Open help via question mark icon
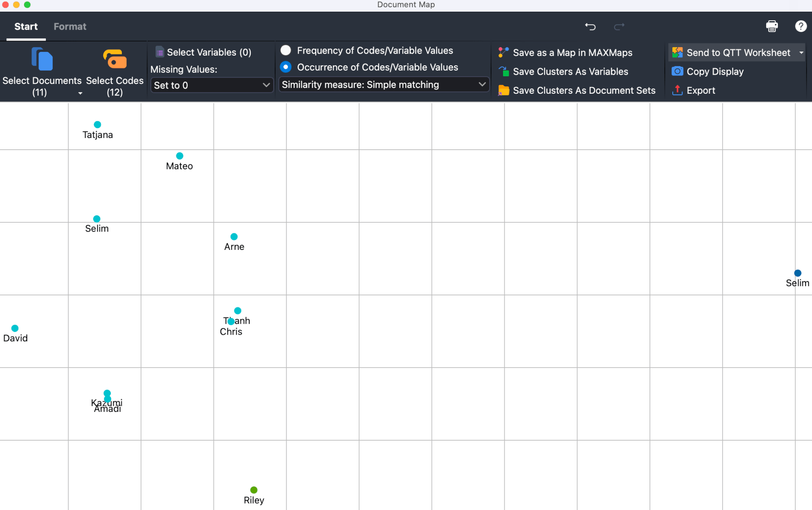 tap(800, 26)
